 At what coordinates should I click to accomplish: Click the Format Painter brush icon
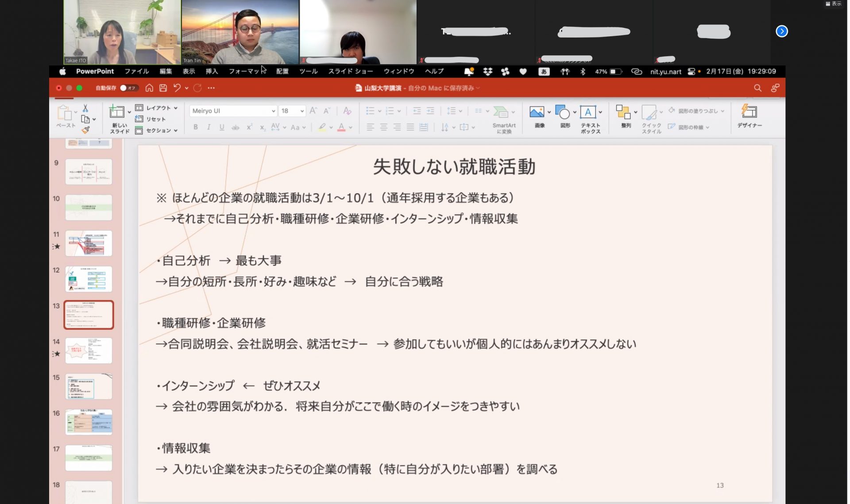[85, 130]
